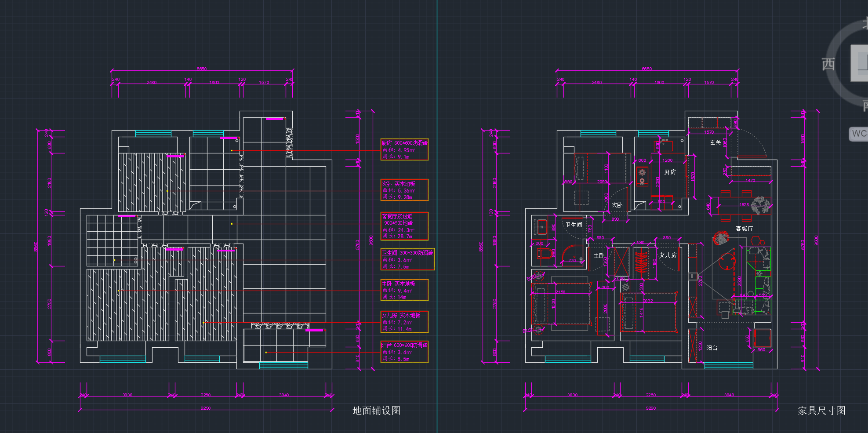The image size is (868, 433).
Task: Select the 客餐厅及过道 floor annotation box
Action: [404, 226]
